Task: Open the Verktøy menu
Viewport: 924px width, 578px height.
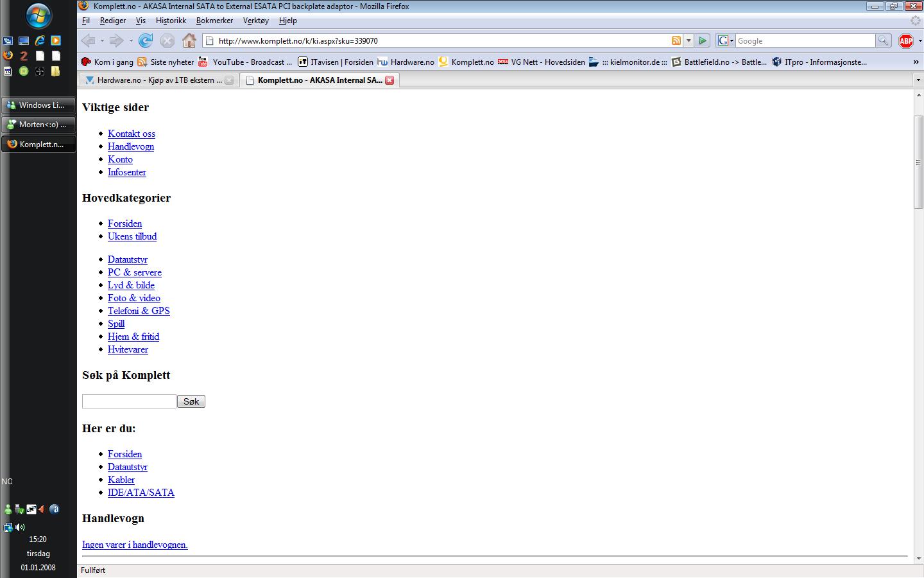Action: pyautogui.click(x=256, y=21)
